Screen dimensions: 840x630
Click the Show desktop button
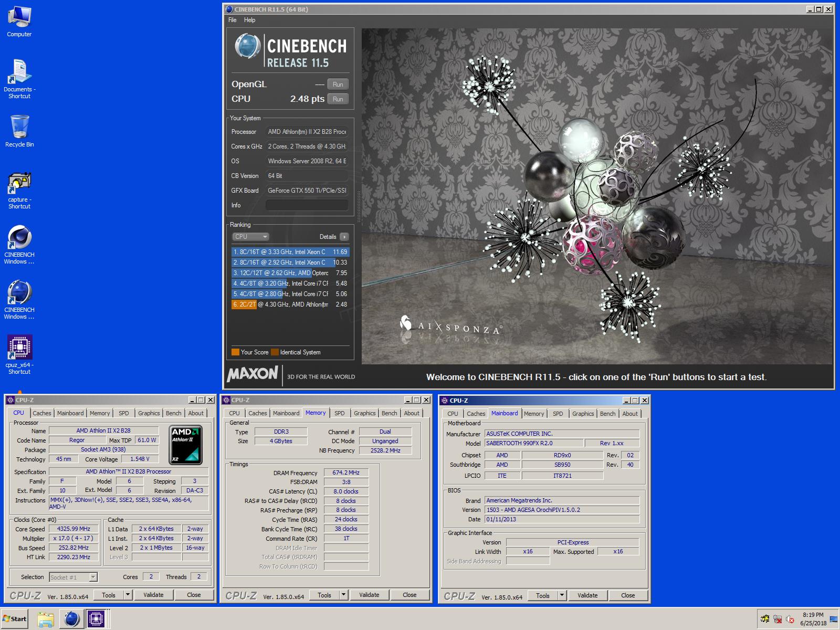click(834, 619)
